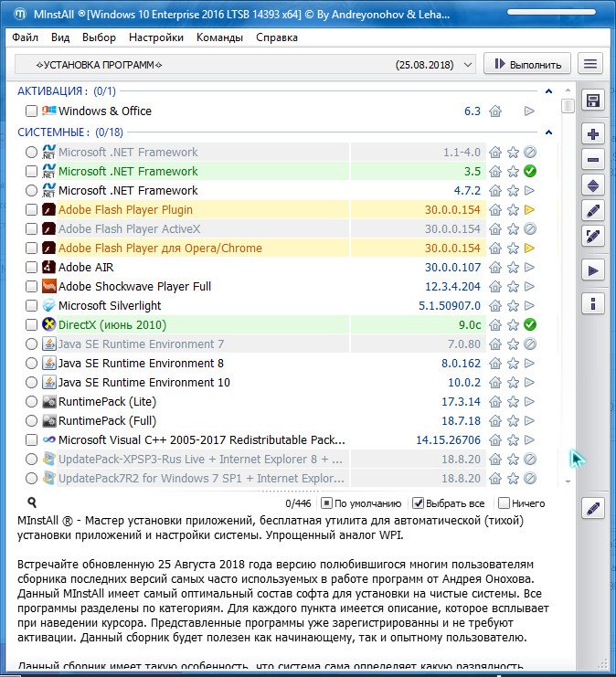Select the .NET Framework 4.7.2 radio button
The width and height of the screenshot is (616, 677).
[31, 190]
